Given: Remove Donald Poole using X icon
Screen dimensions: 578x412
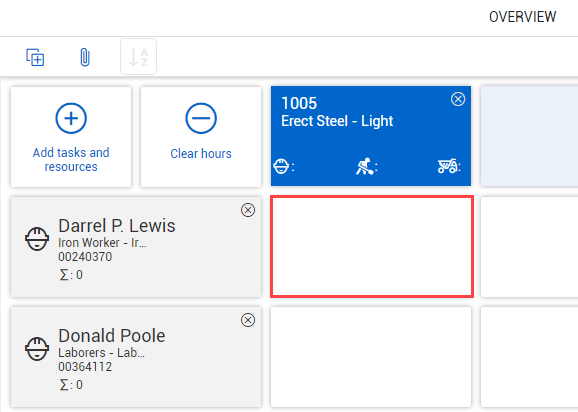Looking at the screenshot, I should pyautogui.click(x=248, y=320).
